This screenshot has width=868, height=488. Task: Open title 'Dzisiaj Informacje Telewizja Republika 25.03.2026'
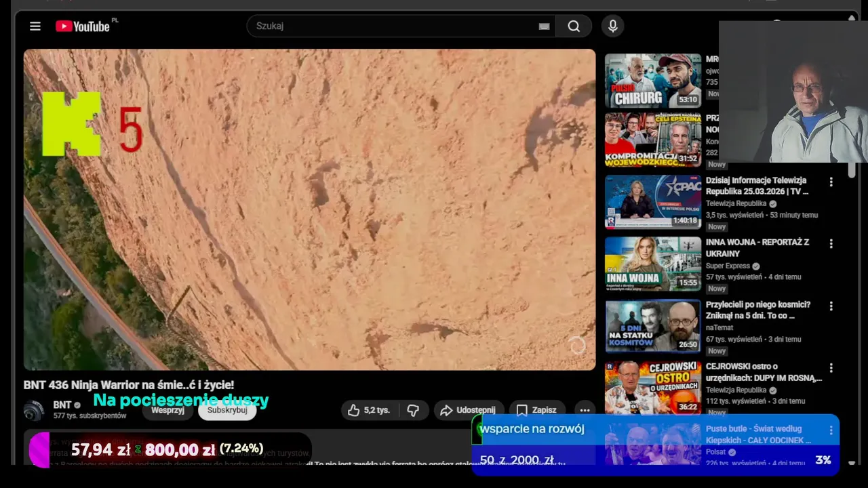click(x=757, y=186)
